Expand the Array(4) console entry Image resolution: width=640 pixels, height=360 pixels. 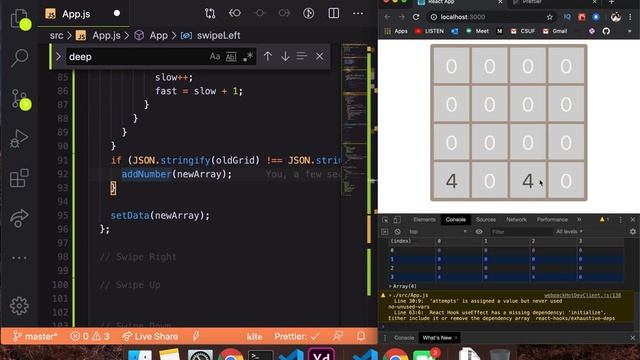tap(402, 287)
